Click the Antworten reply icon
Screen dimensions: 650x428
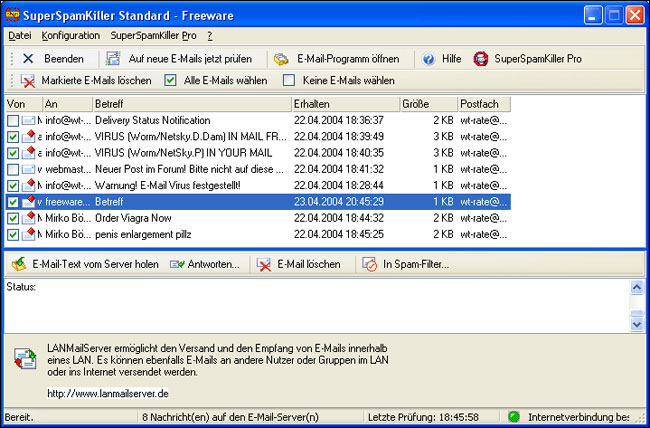click(177, 264)
